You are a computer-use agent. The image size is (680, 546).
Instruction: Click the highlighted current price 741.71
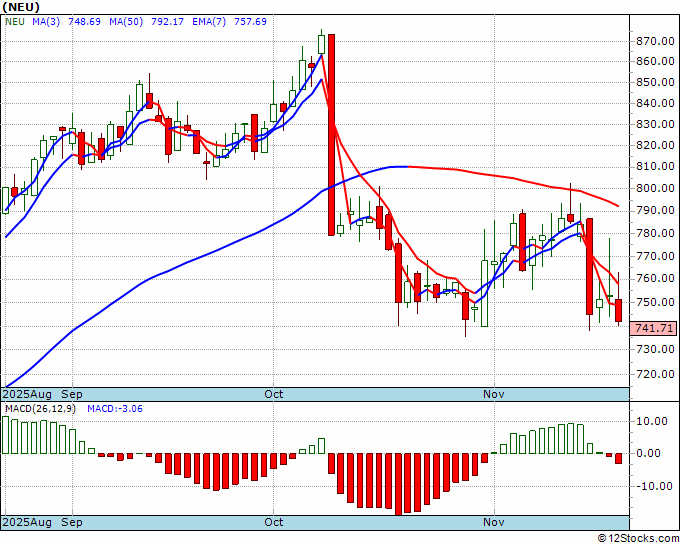(655, 328)
